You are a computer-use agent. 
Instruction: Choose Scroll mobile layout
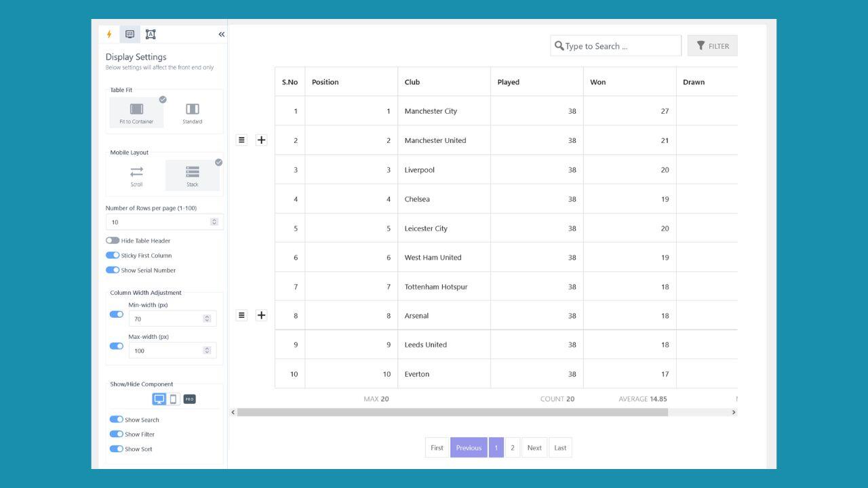137,176
